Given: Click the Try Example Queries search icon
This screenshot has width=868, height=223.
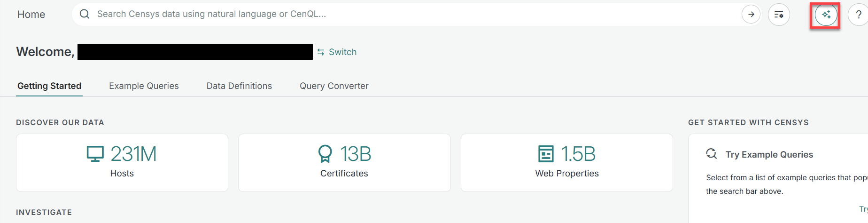Looking at the screenshot, I should [712, 154].
